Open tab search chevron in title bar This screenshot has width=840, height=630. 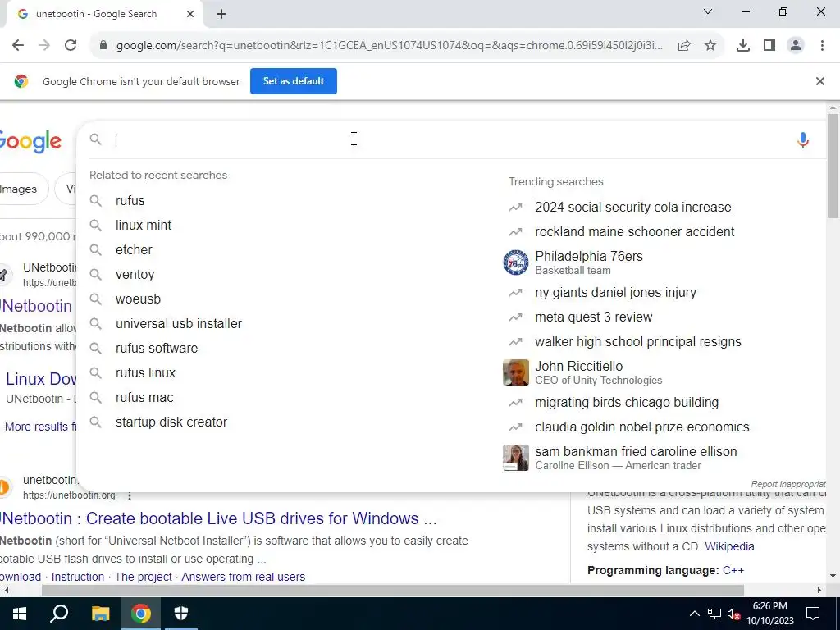[708, 11]
